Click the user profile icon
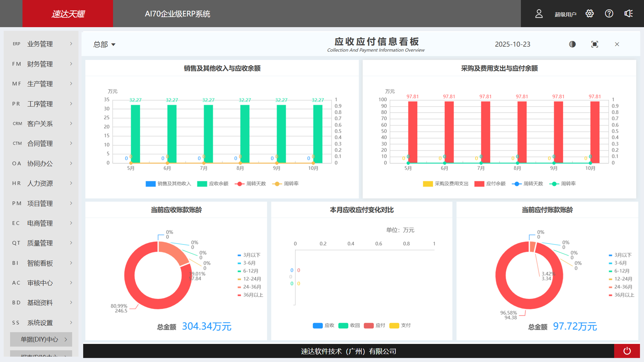This screenshot has height=362, width=644. (x=539, y=13)
